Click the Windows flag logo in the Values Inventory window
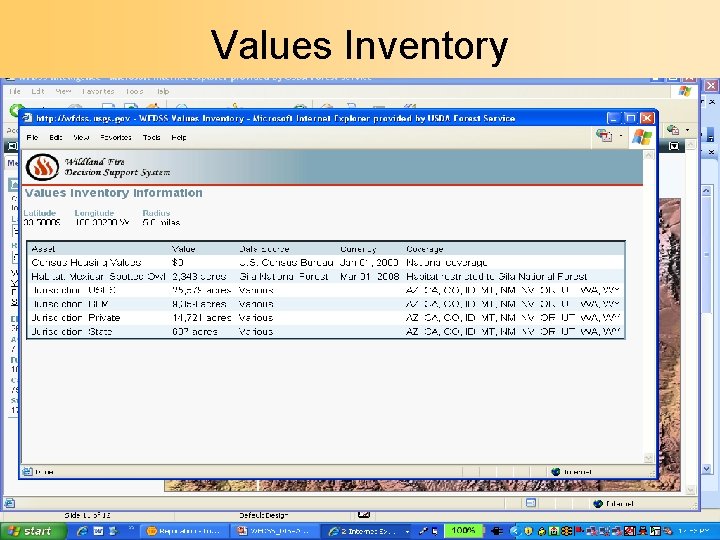 pos(641,137)
